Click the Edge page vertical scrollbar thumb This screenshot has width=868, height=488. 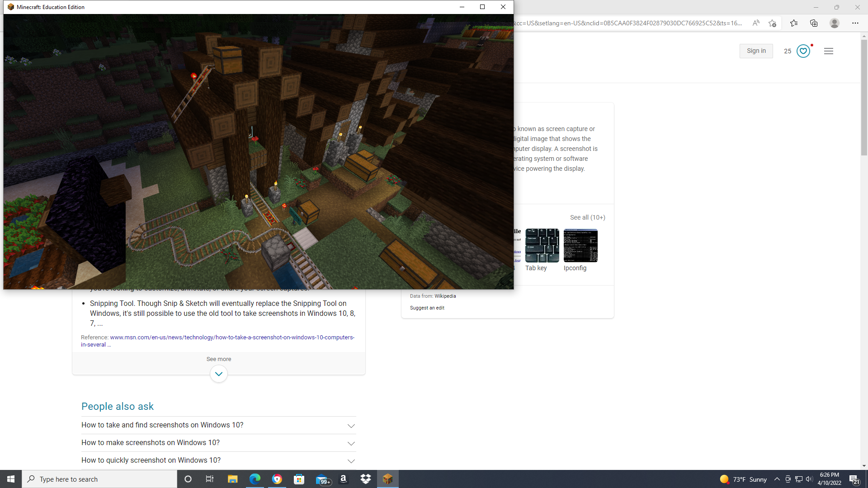coord(864,97)
